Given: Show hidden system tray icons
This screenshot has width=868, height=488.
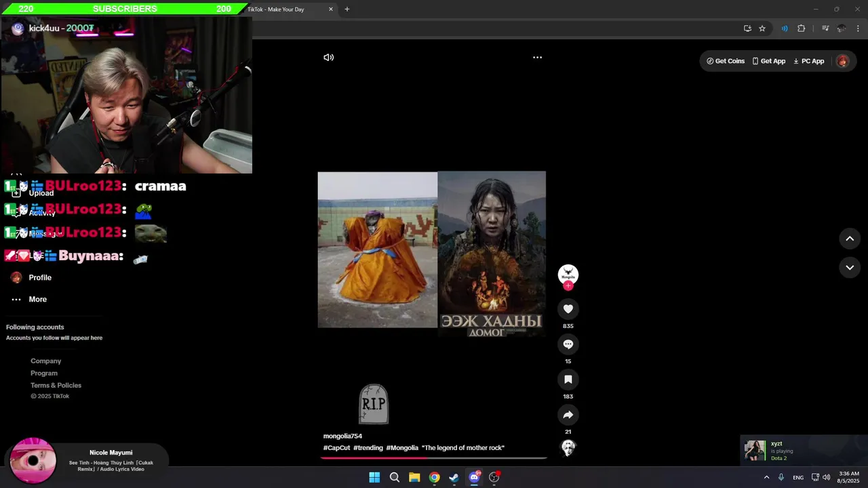Looking at the screenshot, I should pos(766,477).
